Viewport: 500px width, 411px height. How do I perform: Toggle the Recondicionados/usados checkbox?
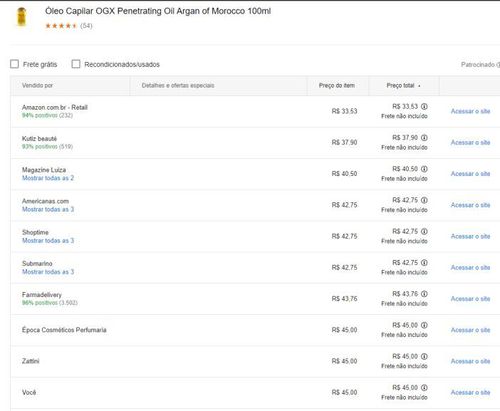tap(76, 64)
